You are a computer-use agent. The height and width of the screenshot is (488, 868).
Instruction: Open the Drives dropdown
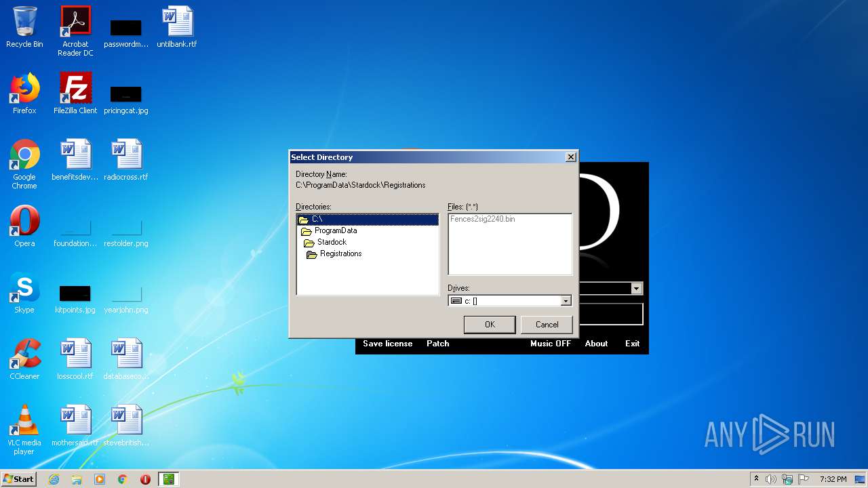point(566,301)
